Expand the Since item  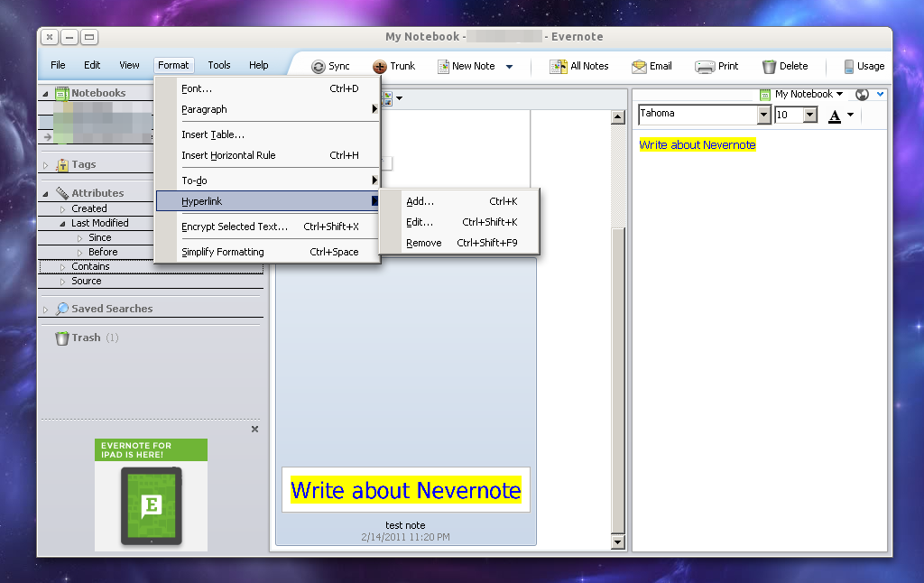tap(80, 238)
